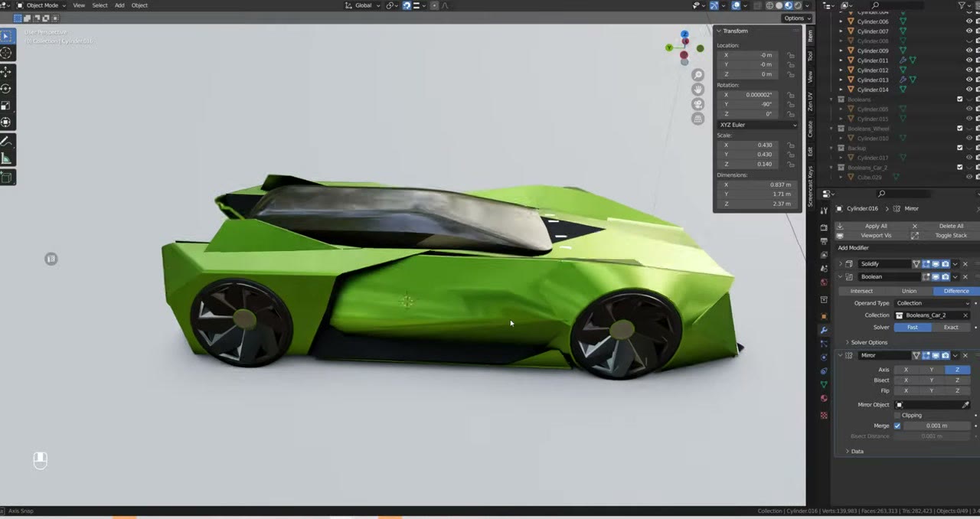Enable the Clipping checkbox in Mirror modifier
Screen dimensions: 980x519
(897, 416)
